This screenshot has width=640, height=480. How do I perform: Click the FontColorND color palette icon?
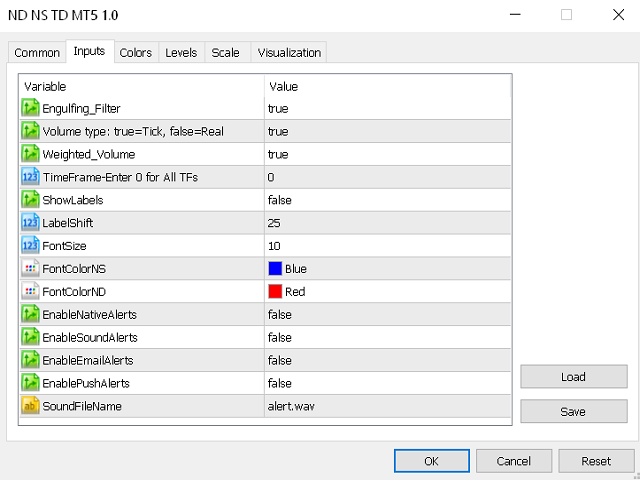(30, 291)
